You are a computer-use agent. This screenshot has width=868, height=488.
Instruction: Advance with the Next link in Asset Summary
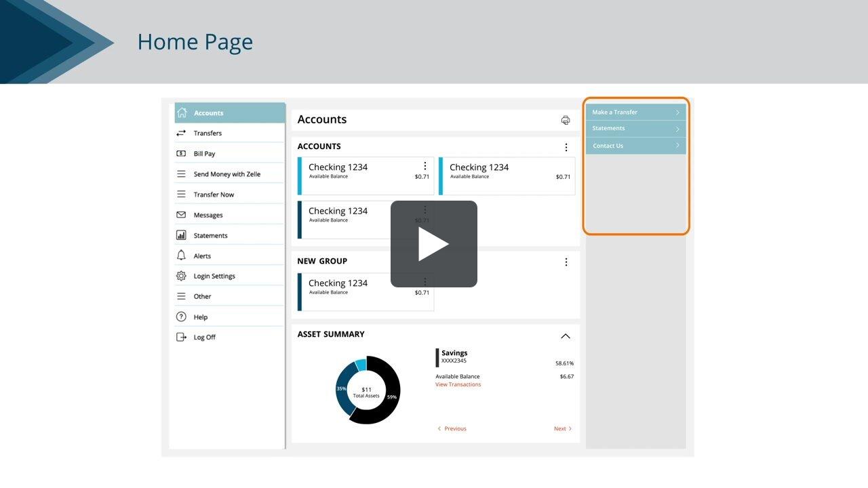[x=563, y=428]
